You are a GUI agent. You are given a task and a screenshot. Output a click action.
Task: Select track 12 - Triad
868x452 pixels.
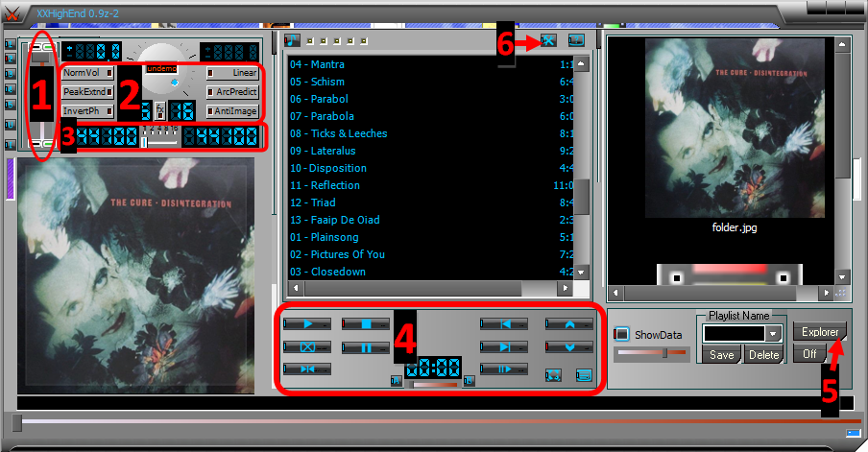point(430,202)
